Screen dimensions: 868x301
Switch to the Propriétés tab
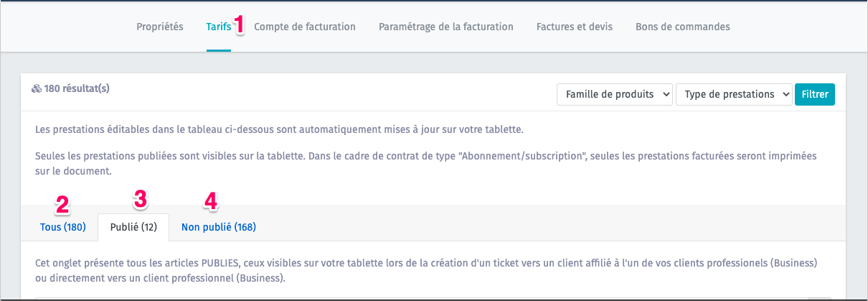click(160, 27)
